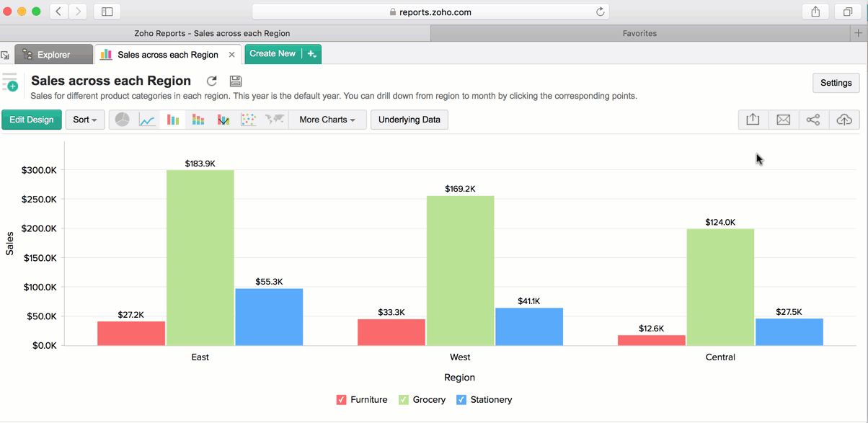Screen dimensions: 868x423
Task: Switch to the Explorer tab
Action: click(54, 55)
